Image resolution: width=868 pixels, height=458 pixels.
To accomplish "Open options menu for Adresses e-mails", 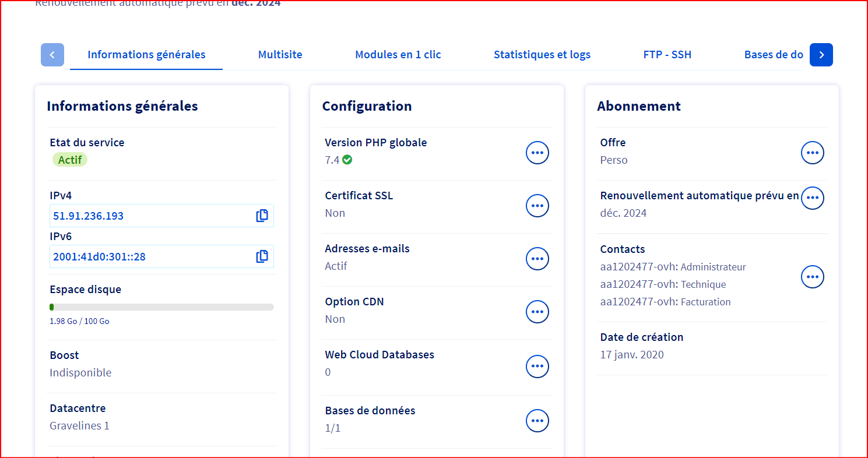I will point(537,259).
